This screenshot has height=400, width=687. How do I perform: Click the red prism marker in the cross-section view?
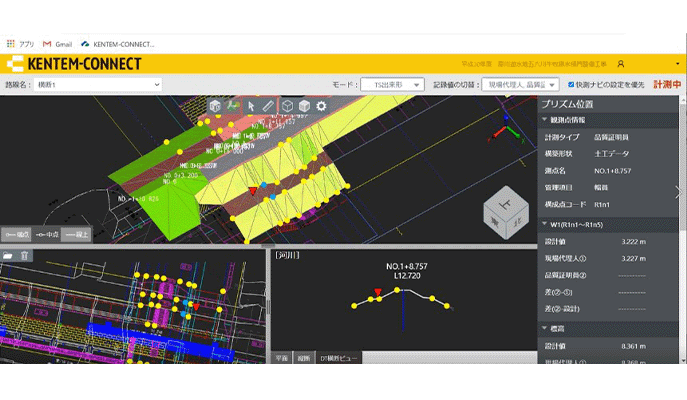click(x=378, y=292)
